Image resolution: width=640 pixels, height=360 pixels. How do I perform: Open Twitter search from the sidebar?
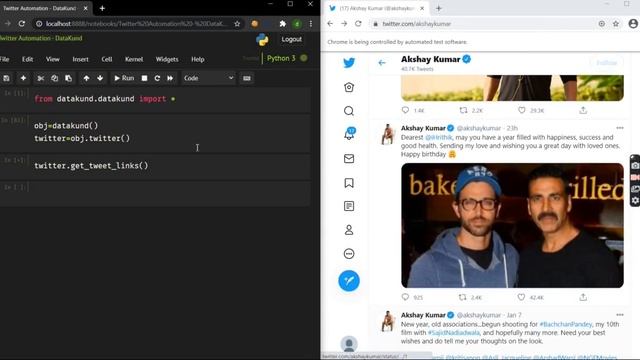point(349,111)
